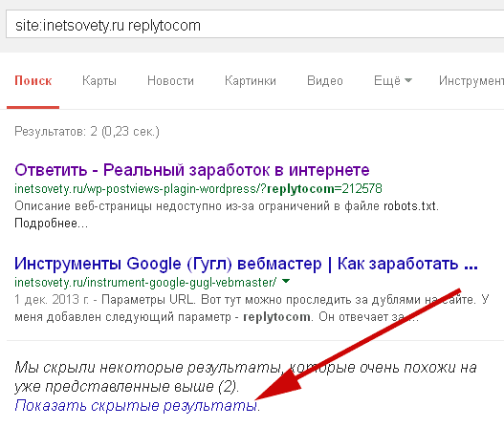Open result 'Инструменты Google (Гугл) вебмастер'
Viewport: 504px width, 427px height.
click(246, 264)
